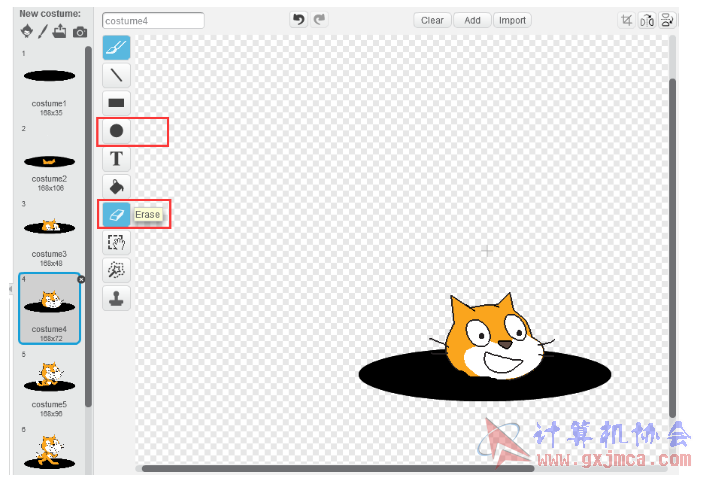The height and width of the screenshot is (478, 707).
Task: Paint a new costume
Action: [x=43, y=32]
